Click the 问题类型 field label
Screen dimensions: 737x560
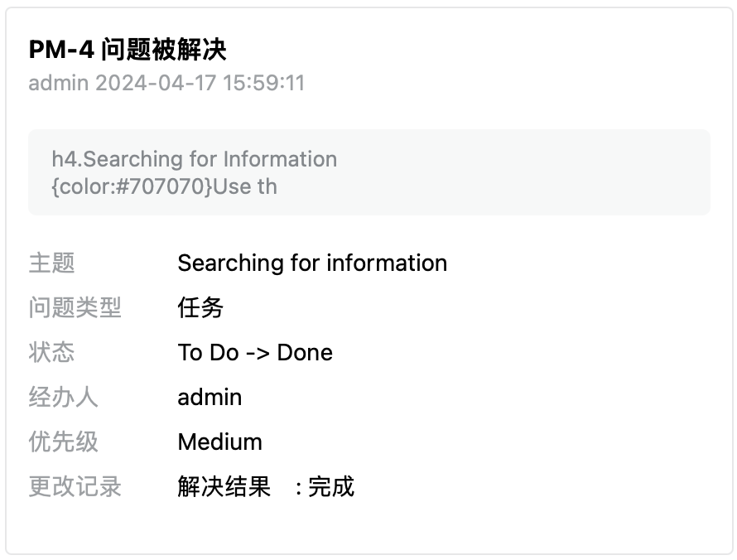click(x=75, y=308)
